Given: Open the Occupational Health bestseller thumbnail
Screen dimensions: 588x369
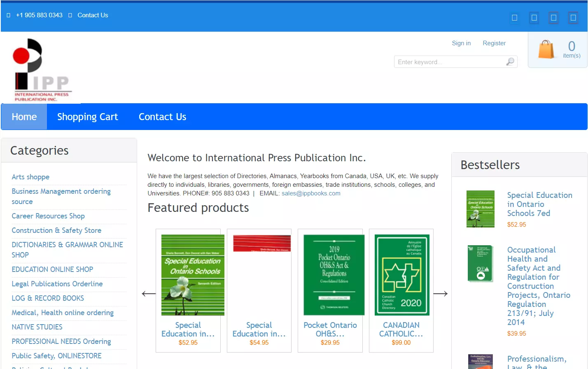Looking at the screenshot, I should pyautogui.click(x=480, y=264).
